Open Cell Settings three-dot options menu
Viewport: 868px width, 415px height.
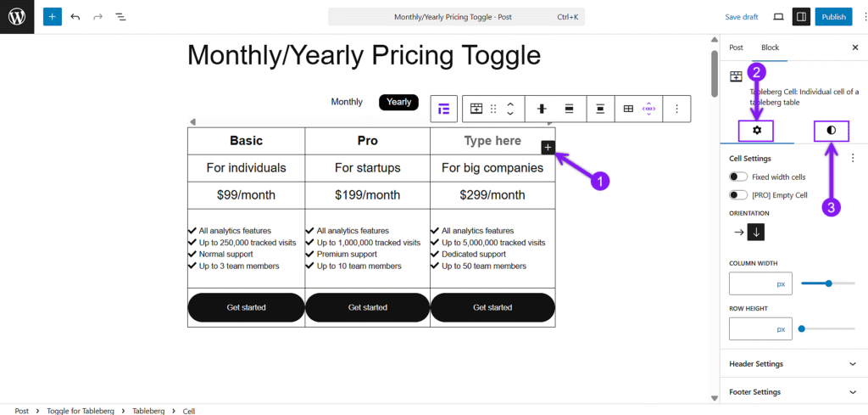(x=853, y=159)
